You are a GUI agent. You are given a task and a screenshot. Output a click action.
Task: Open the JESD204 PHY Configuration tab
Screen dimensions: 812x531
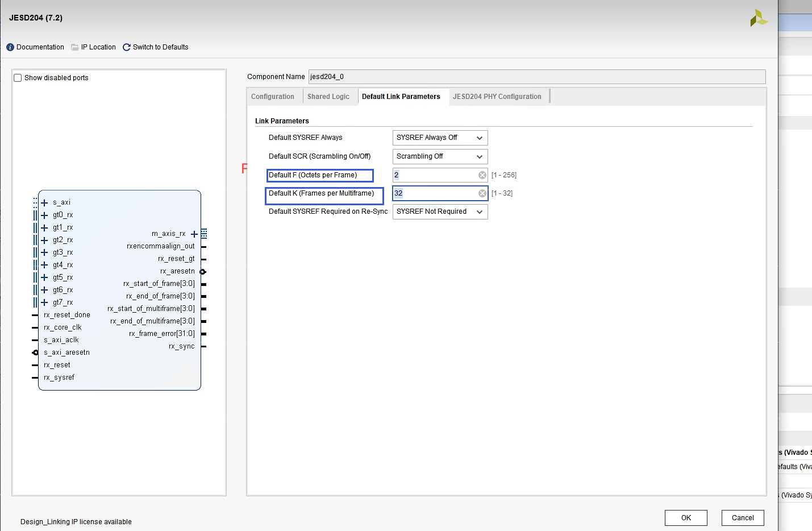[497, 97]
